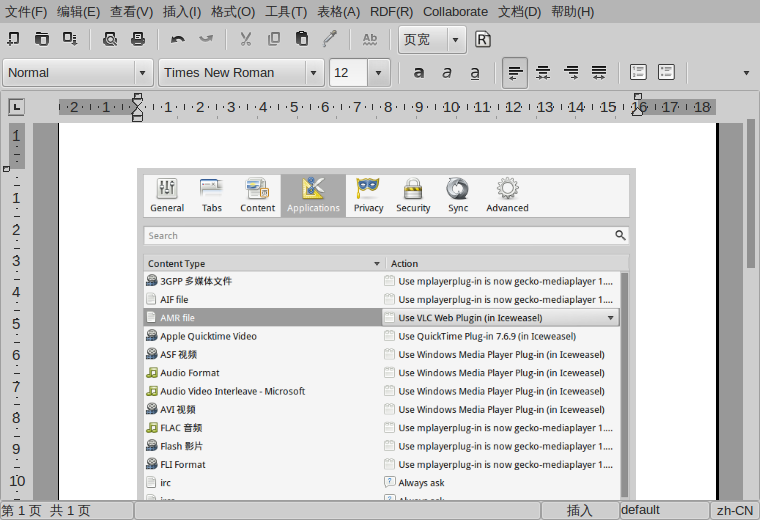
Task: Toggle bold text formatting
Action: point(419,73)
